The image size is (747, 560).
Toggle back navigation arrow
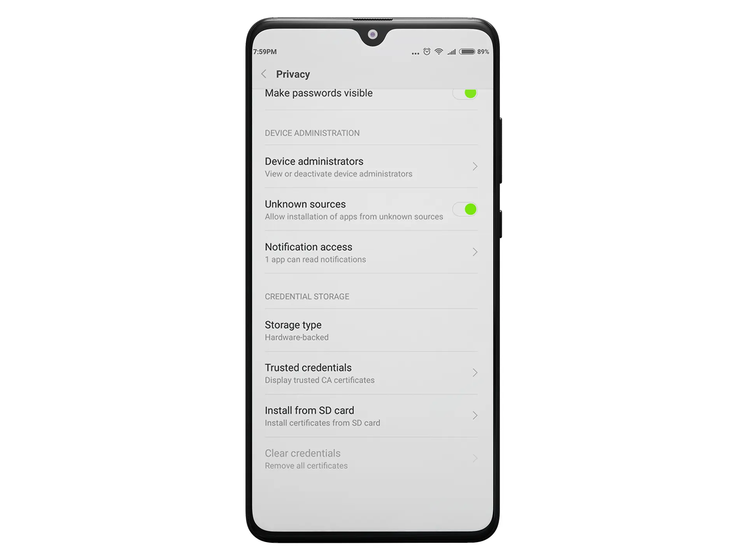pyautogui.click(x=264, y=73)
